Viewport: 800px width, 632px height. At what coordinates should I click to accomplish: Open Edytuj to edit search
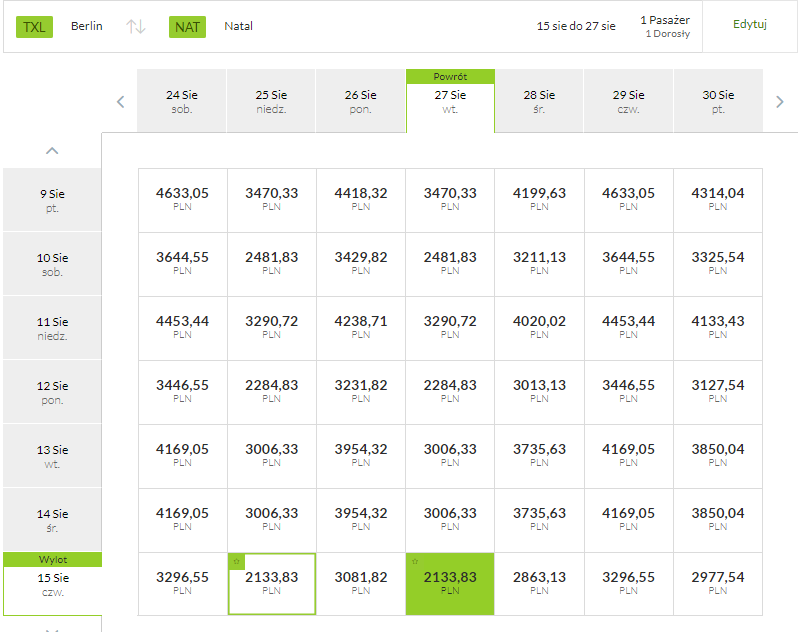click(x=749, y=24)
